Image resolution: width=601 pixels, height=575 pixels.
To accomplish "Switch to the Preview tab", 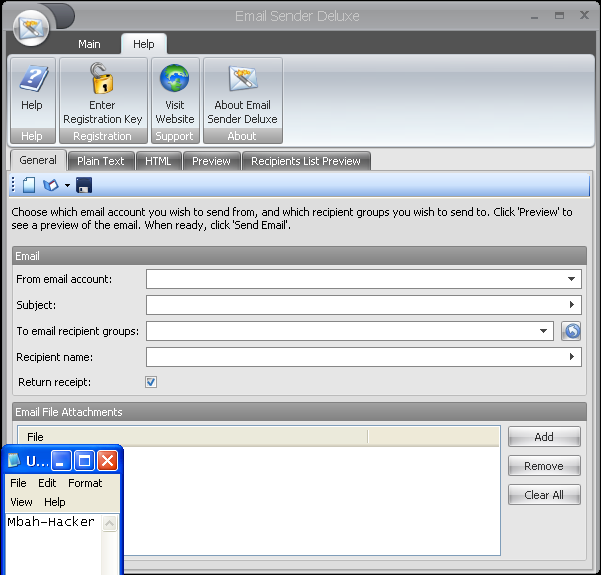I will (x=212, y=161).
